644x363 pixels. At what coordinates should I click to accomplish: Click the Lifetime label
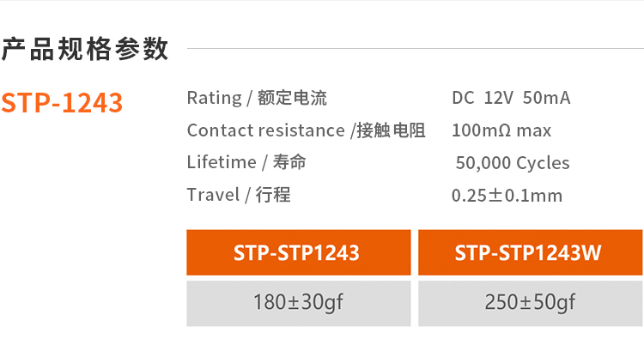[x=222, y=162]
